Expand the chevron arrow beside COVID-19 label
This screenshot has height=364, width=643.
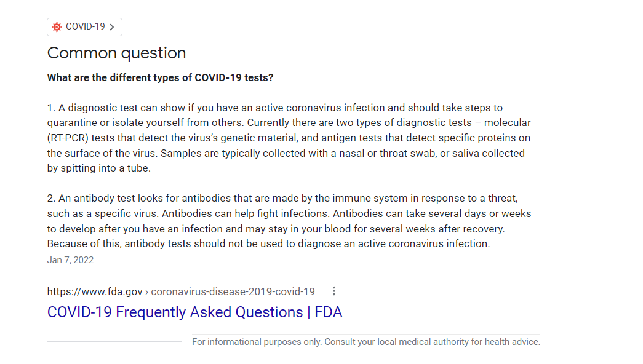112,27
